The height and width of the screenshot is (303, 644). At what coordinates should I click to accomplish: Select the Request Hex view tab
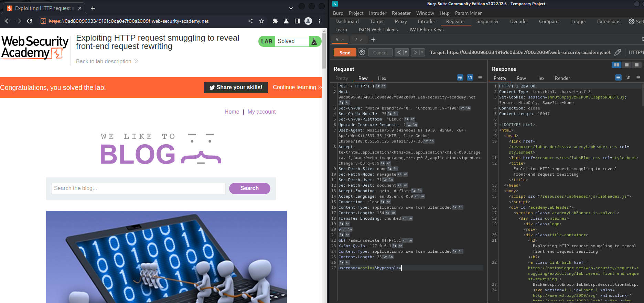pos(382,78)
